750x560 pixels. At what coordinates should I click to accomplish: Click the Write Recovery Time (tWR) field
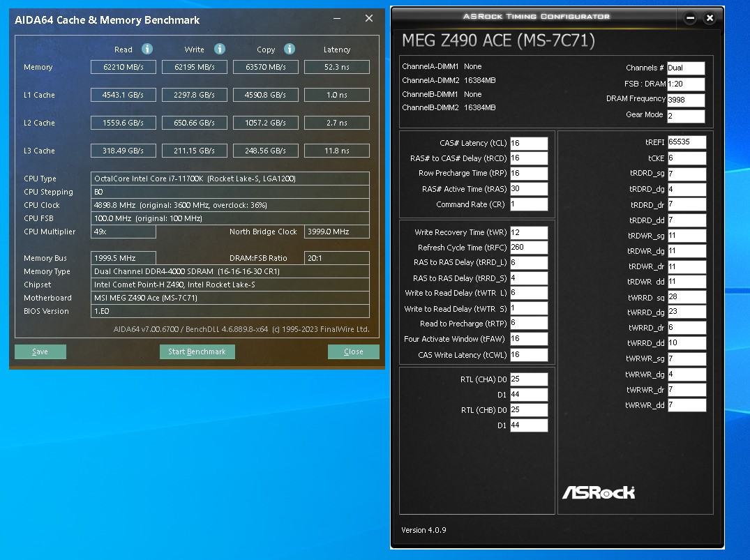coord(529,232)
